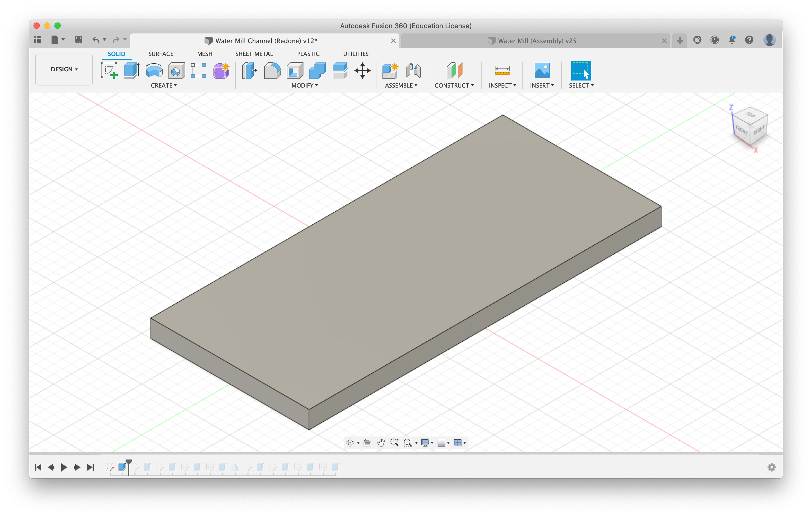Click the Measure ruler icon
This screenshot has width=812, height=517.
502,70
